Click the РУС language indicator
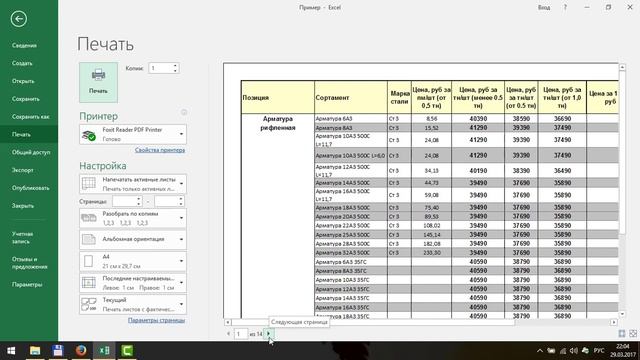This screenshot has width=640, height=360. pyautogui.click(x=599, y=351)
